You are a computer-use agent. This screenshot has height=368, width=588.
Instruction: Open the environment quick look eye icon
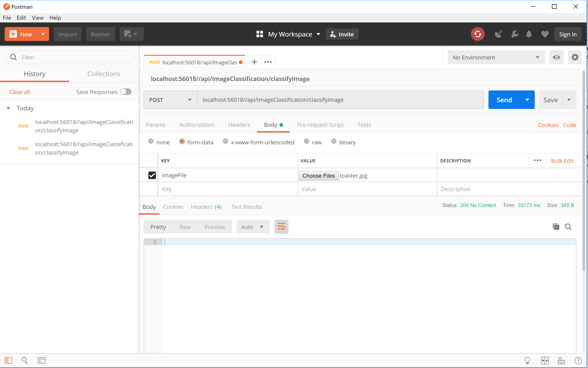tap(556, 57)
